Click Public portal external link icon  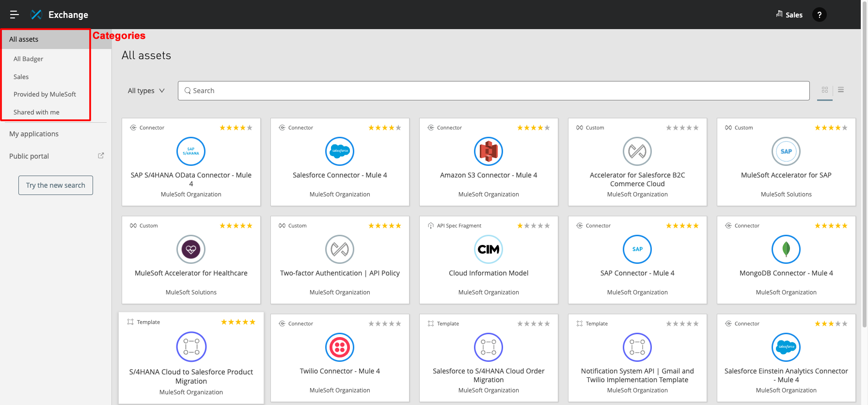pos(101,156)
